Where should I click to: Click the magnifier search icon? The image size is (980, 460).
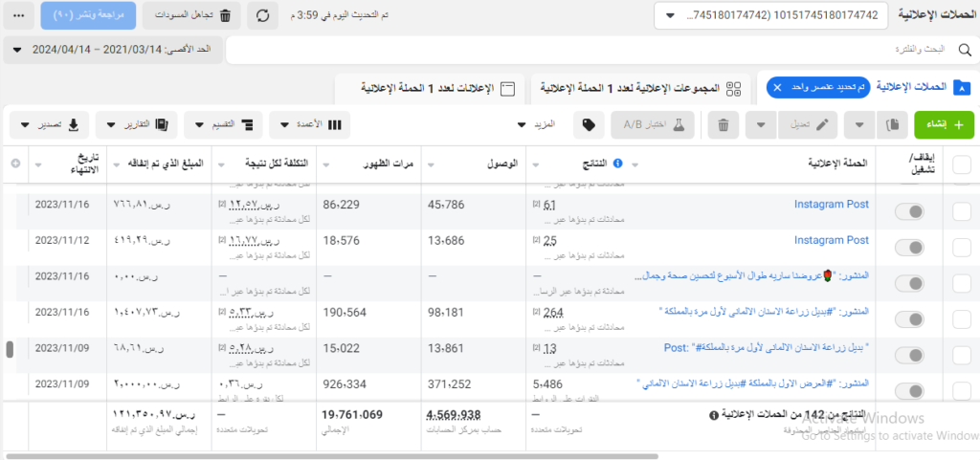[965, 50]
